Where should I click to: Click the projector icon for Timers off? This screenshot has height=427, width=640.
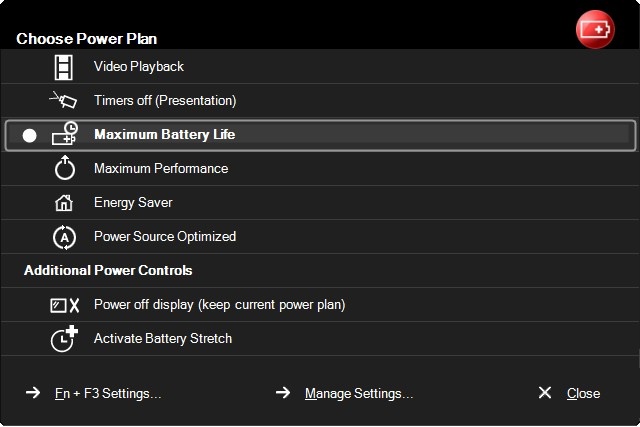click(63, 100)
